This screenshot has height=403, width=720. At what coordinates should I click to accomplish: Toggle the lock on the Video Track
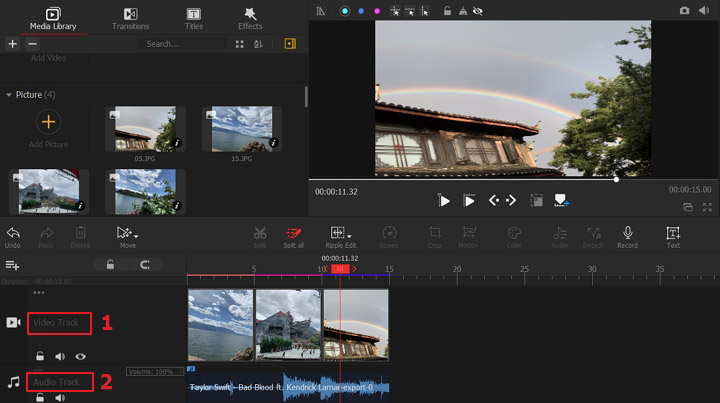pyautogui.click(x=40, y=356)
